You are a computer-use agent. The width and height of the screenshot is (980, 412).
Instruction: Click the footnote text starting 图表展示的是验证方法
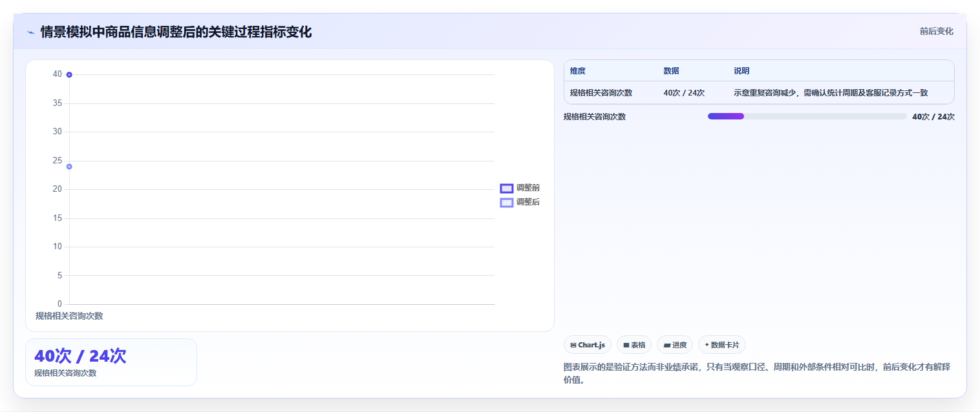tap(757, 373)
